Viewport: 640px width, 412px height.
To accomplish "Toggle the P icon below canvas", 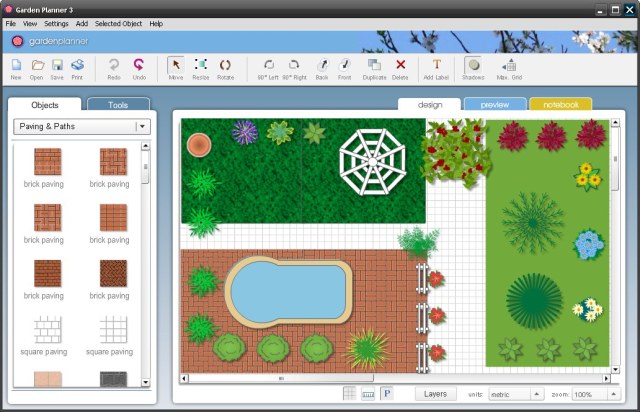I will click(387, 394).
